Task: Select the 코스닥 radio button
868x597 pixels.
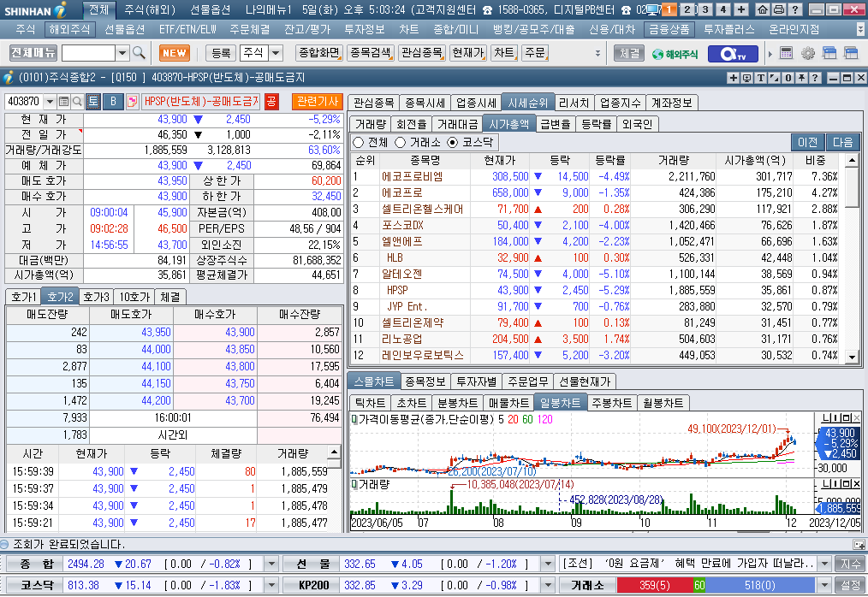Action: coord(453,142)
